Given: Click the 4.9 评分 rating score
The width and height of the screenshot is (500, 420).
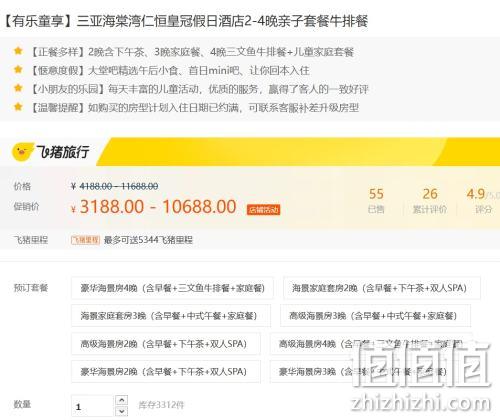Looking at the screenshot, I should pyautogui.click(x=483, y=200).
